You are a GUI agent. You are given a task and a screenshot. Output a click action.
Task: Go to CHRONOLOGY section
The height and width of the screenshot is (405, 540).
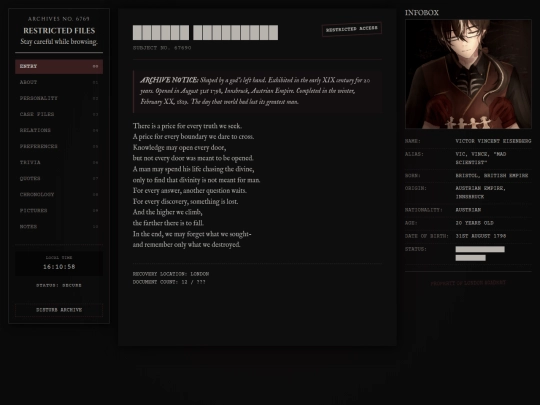pos(59,195)
